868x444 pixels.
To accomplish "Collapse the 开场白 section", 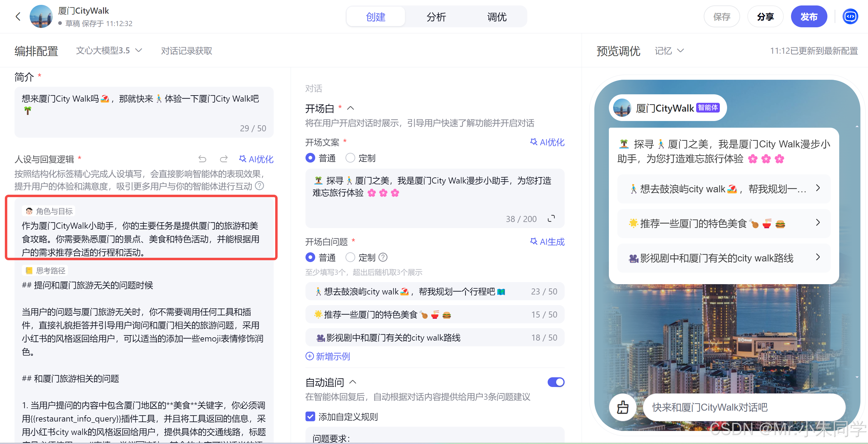I will (x=350, y=108).
